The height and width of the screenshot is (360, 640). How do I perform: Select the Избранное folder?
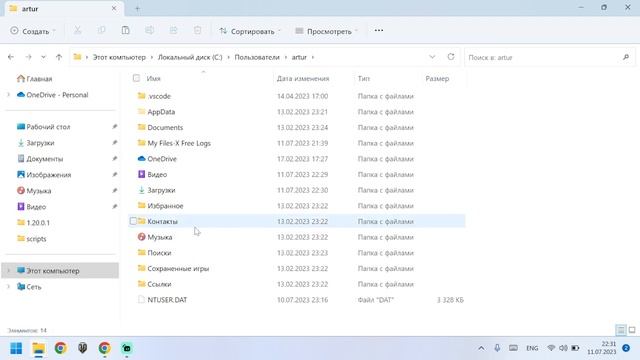pos(165,206)
